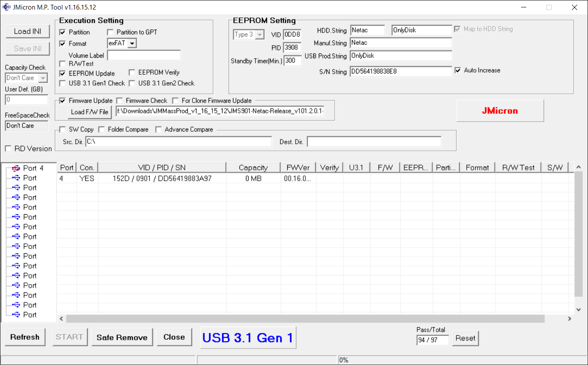
Task: Click the Load INI button
Action: pos(28,31)
